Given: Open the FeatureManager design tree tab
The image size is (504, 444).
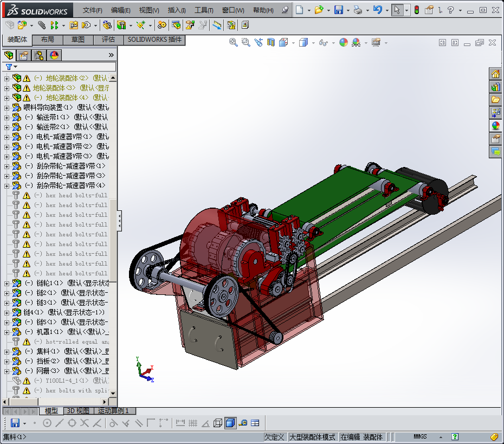Looking at the screenshot, I should click(9, 55).
